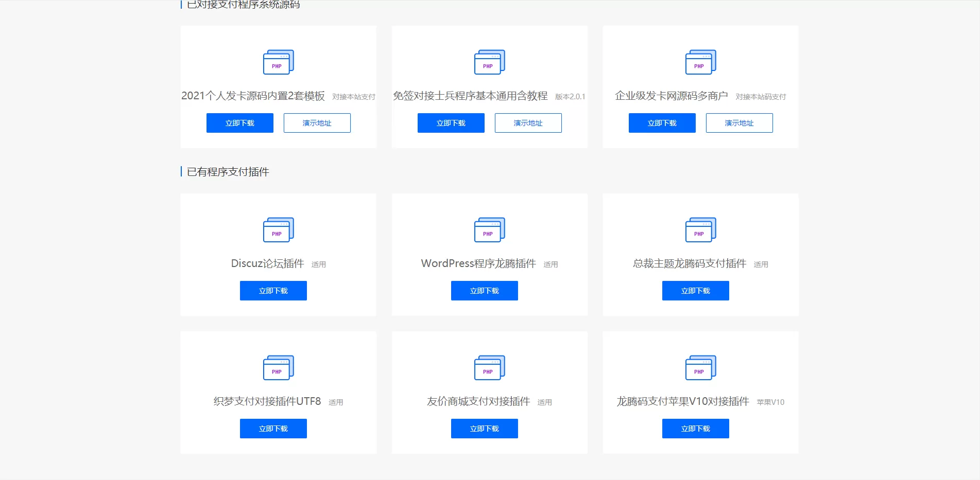The image size is (980, 480).
Task: Click PHP icon above 织梦支付对接插件UTF8
Action: [278, 368]
